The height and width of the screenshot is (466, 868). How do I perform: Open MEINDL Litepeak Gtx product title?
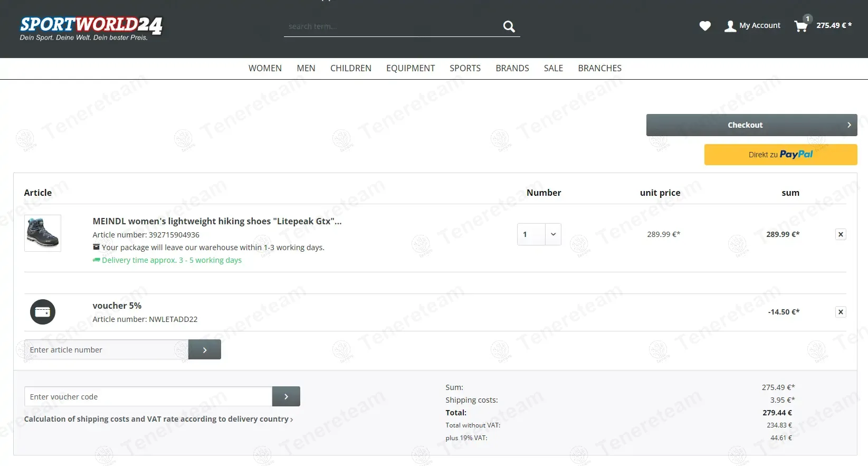(217, 221)
